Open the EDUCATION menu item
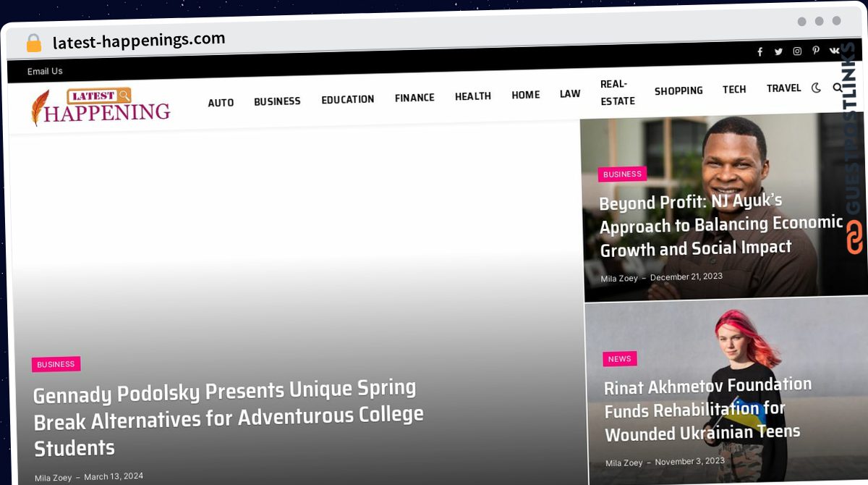868x485 pixels. coord(348,99)
